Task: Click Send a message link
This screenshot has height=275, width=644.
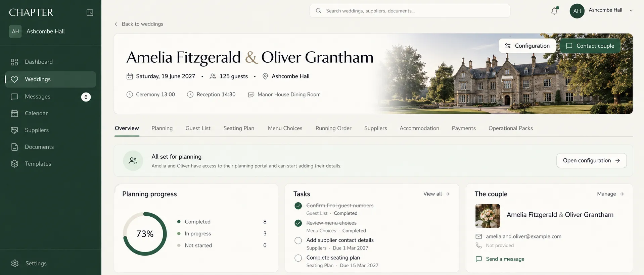Action: click(x=500, y=259)
